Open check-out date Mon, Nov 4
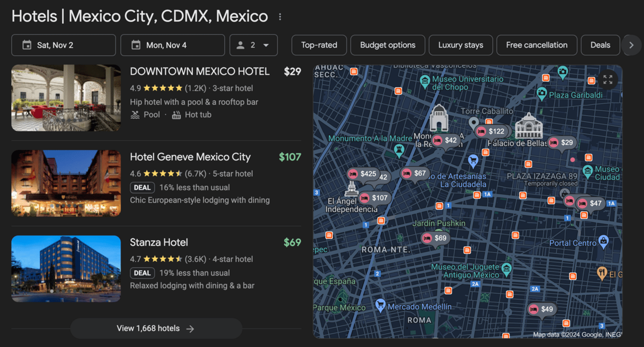This screenshot has height=347, width=644. [173, 45]
